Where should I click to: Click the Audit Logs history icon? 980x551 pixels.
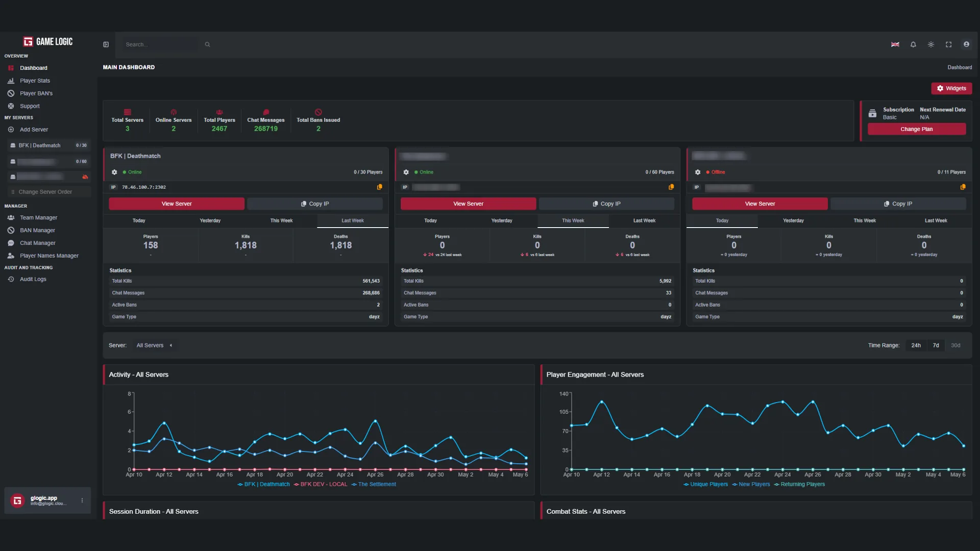tap(11, 280)
